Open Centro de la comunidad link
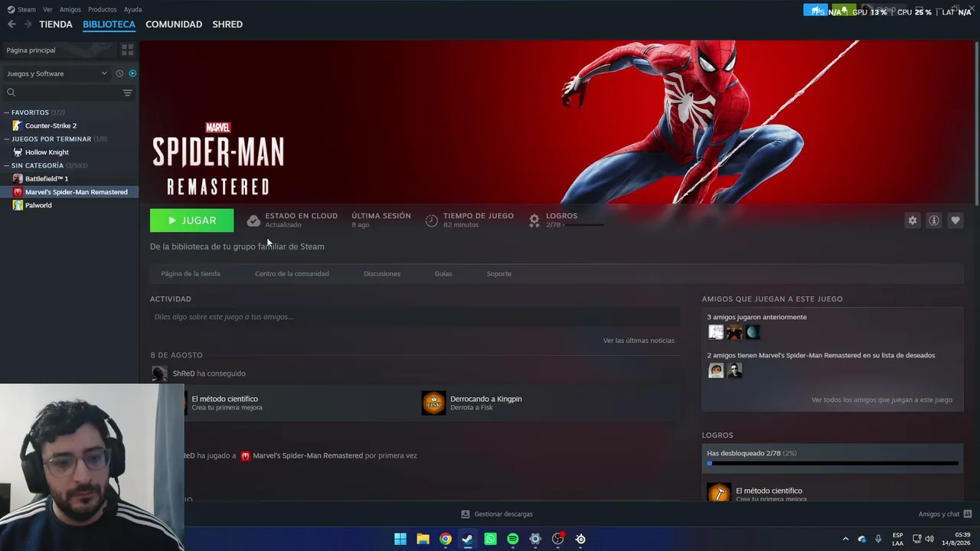This screenshot has height=551, width=980. tap(292, 274)
